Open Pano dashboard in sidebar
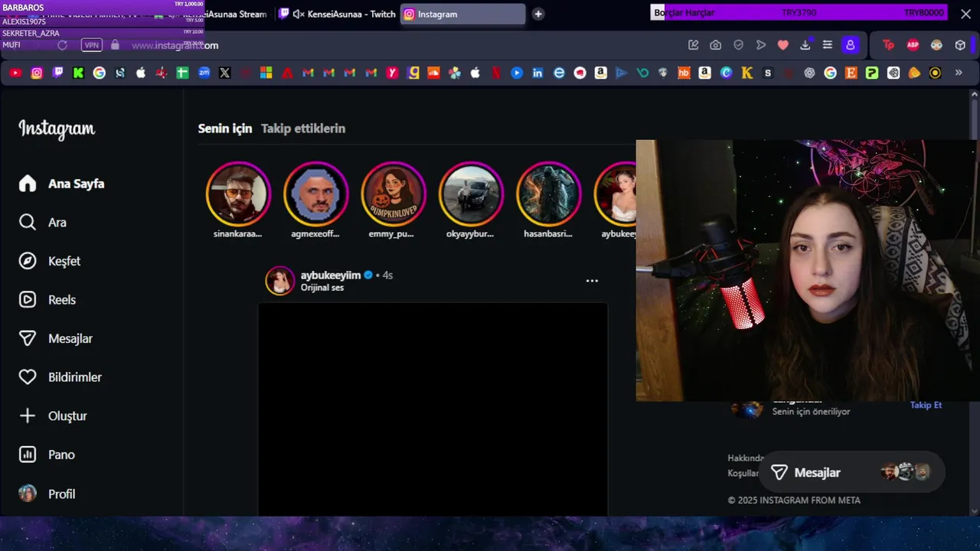The height and width of the screenshot is (551, 980). [x=47, y=455]
